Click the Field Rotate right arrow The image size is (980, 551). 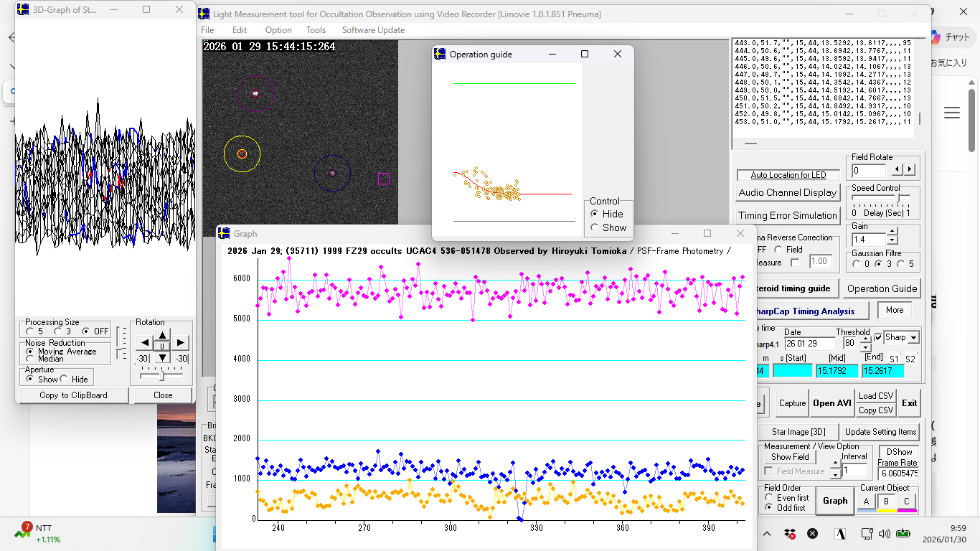(x=910, y=170)
